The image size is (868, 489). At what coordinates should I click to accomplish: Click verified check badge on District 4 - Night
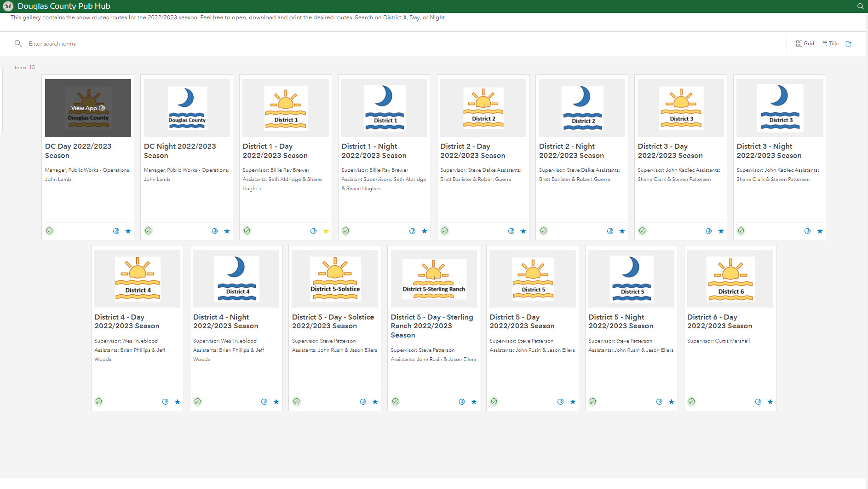(198, 402)
